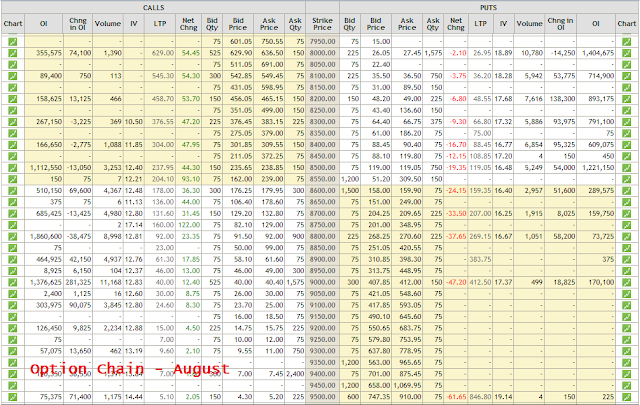Open the Calls chart icon for strike 8100.00
This screenshot has height=405, width=640.
coord(13,76)
